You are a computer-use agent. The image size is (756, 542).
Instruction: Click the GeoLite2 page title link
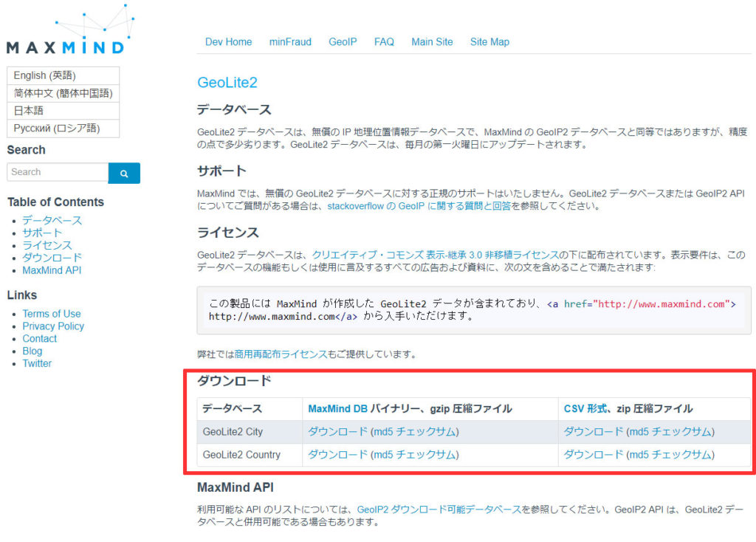227,83
